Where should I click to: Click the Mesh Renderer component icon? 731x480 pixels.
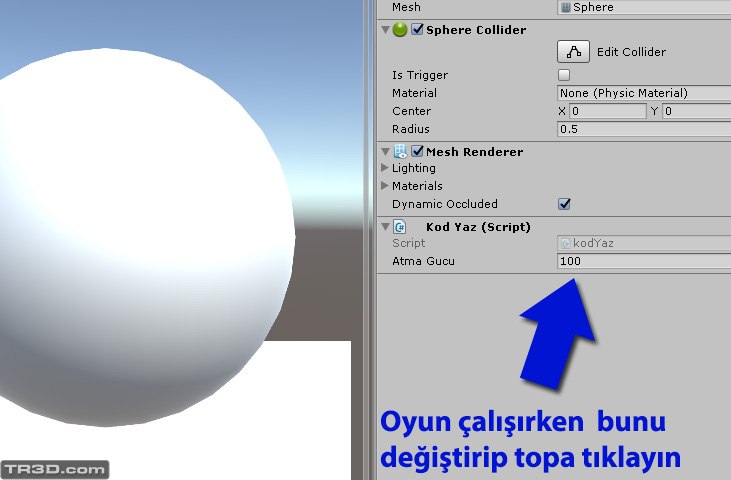pos(400,151)
